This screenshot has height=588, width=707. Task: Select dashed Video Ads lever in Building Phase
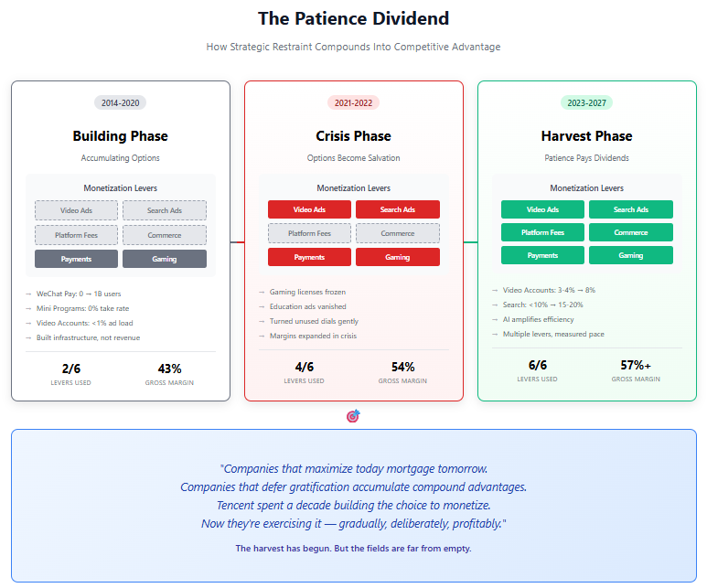[76, 210]
